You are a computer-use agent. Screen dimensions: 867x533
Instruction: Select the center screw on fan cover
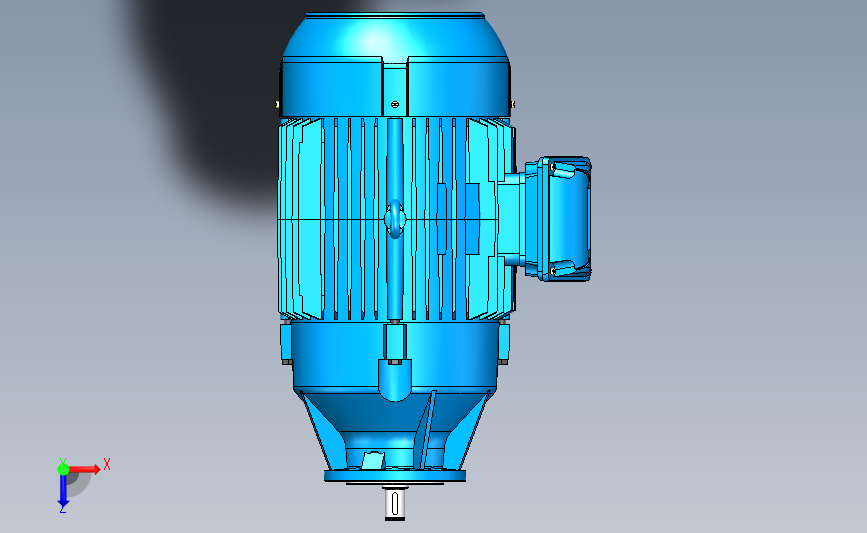click(394, 104)
